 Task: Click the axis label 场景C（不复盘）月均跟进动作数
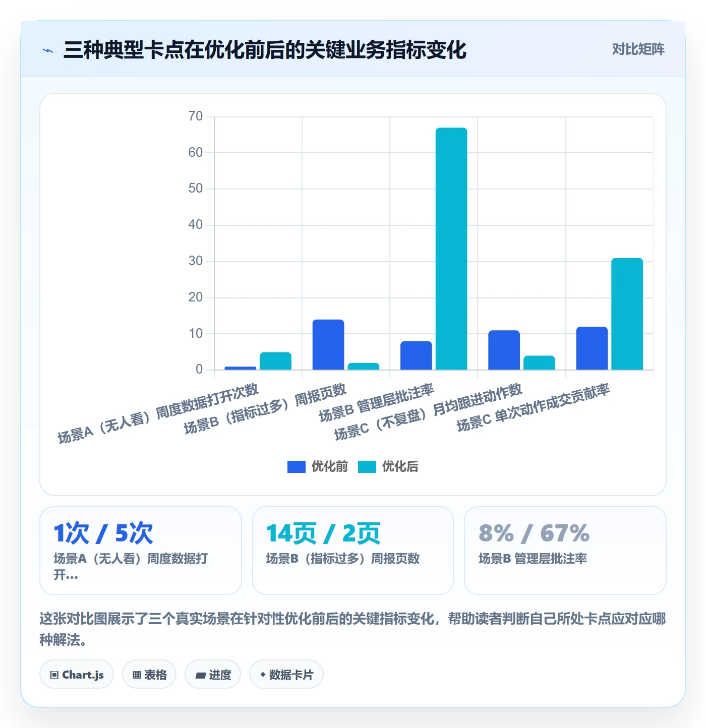tap(428, 412)
